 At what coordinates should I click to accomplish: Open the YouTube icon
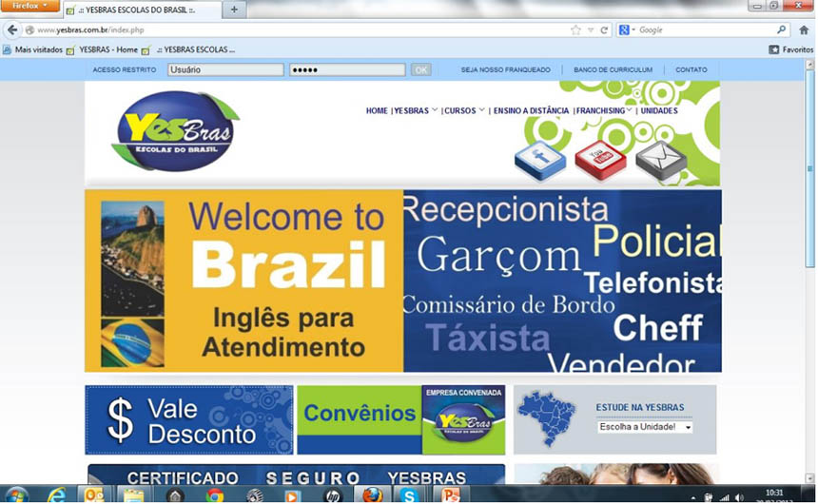600,160
